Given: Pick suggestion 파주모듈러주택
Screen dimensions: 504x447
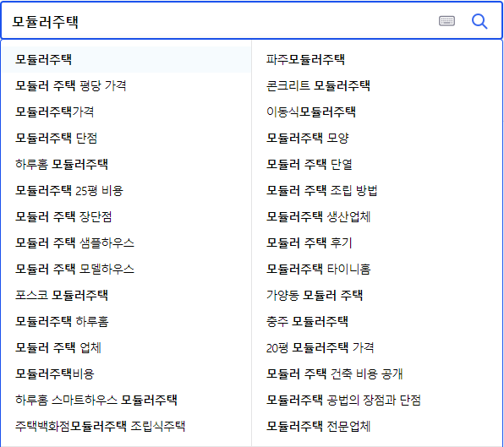Looking at the screenshot, I should click(305, 59).
